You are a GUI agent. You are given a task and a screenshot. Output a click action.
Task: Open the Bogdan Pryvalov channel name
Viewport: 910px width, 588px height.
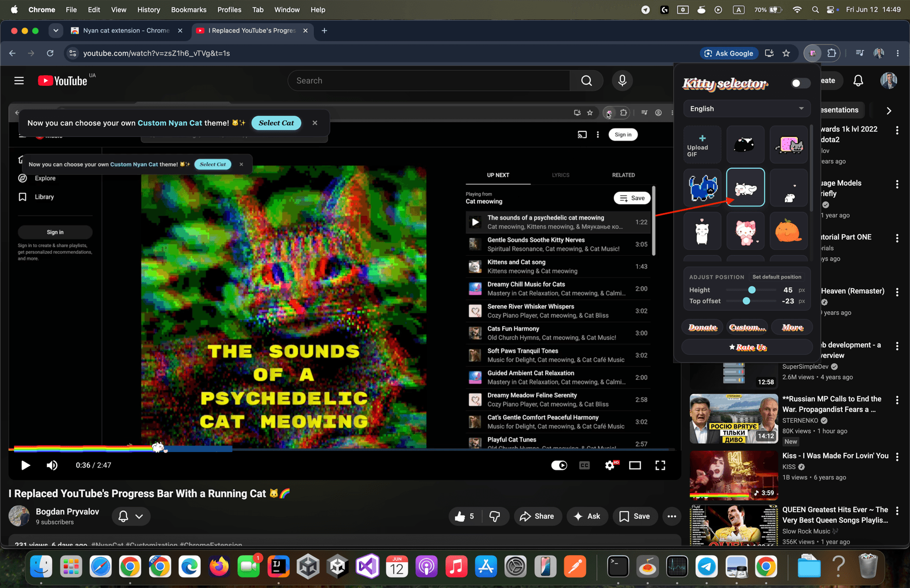[67, 511]
